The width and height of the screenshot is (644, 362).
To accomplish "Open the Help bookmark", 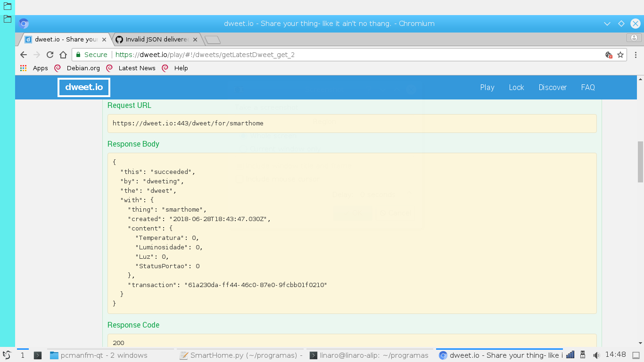I will [x=175, y=68].
